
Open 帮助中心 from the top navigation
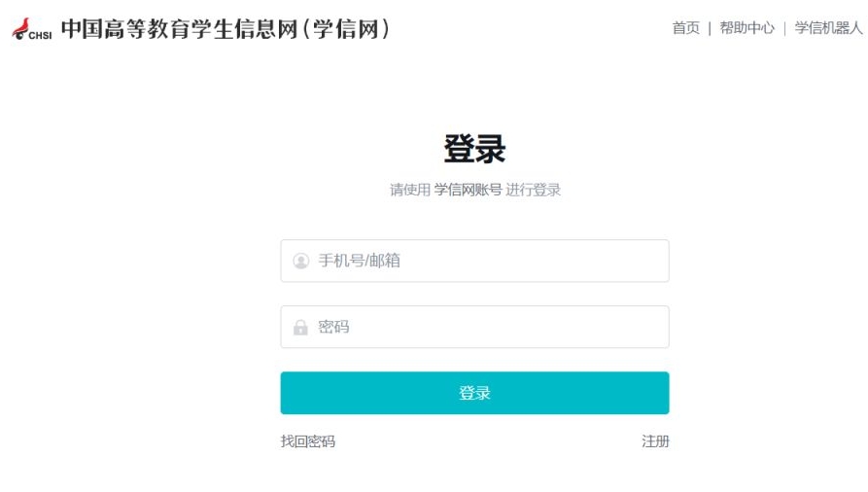[x=746, y=28]
